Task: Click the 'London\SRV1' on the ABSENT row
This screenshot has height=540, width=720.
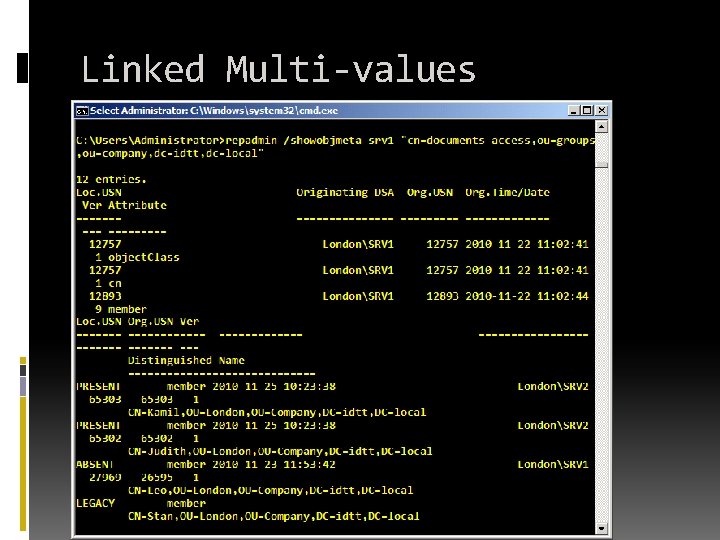Action: (x=553, y=464)
